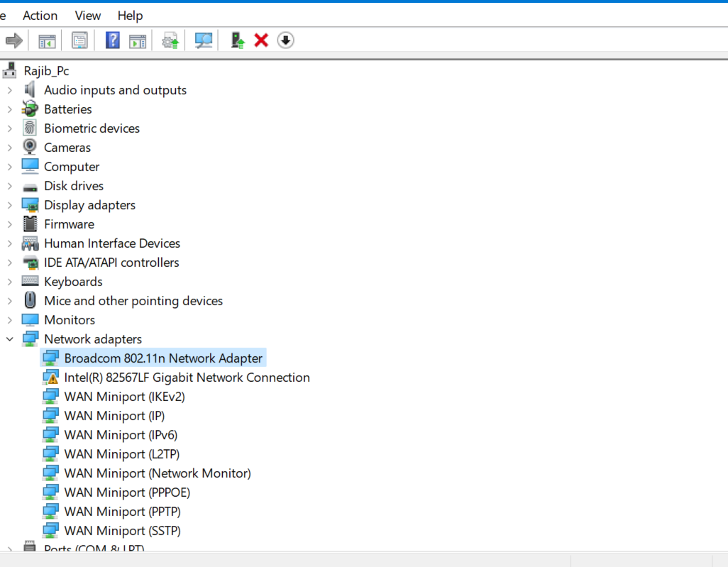The width and height of the screenshot is (728, 567).
Task: Select WAN Miniport (PPTP) device
Action: [x=122, y=511]
